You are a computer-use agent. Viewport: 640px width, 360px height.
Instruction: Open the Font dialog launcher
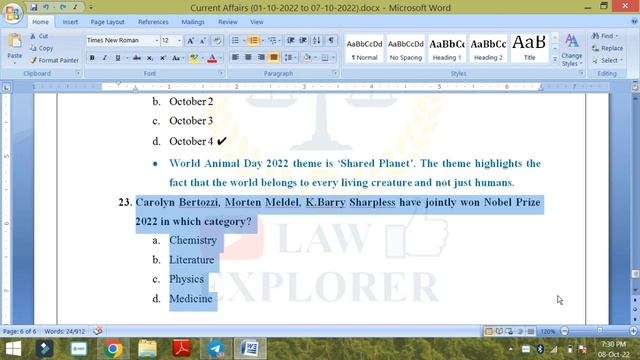point(221,73)
